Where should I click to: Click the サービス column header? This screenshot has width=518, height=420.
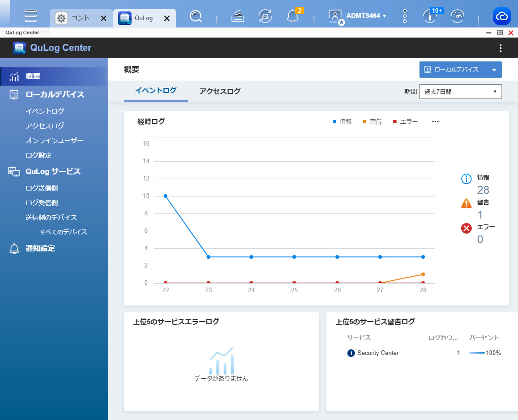coord(359,338)
